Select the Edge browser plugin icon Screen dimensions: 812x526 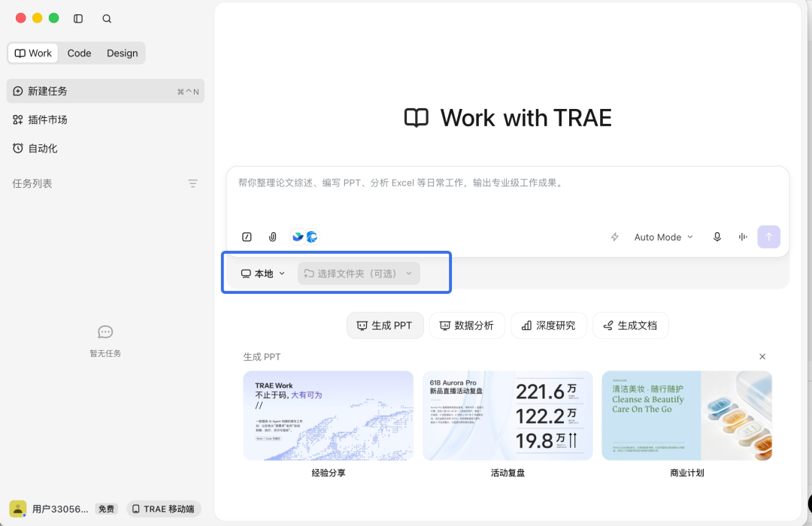pos(312,237)
